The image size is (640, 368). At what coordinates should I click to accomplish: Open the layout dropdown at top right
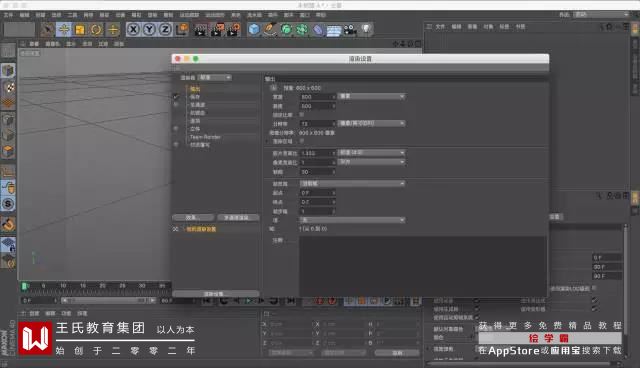602,14
